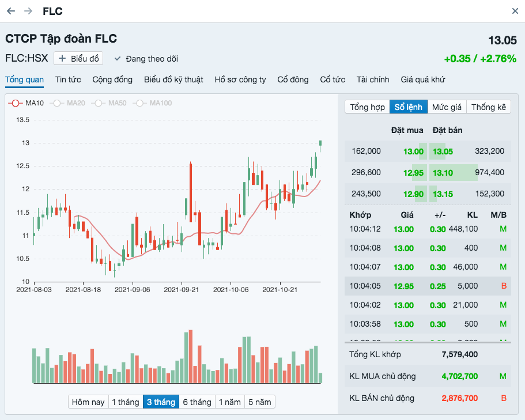The image size is (525, 420).
Task: Open the Hồ sơ công ty tab
Action: (240, 80)
